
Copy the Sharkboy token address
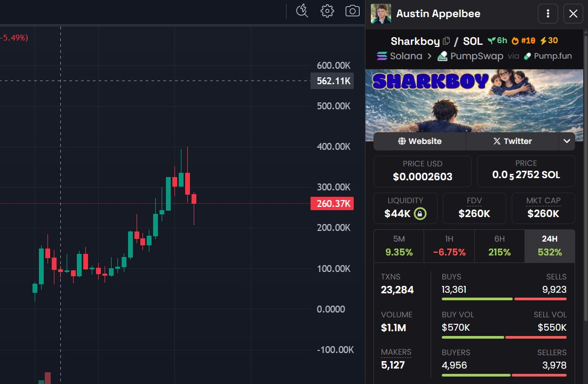coord(446,41)
